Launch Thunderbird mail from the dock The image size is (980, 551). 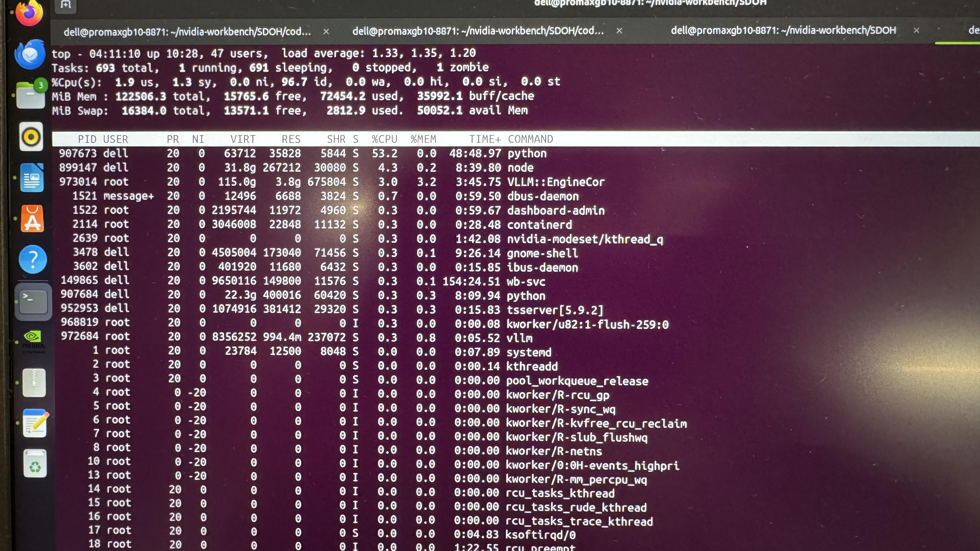coord(30,54)
